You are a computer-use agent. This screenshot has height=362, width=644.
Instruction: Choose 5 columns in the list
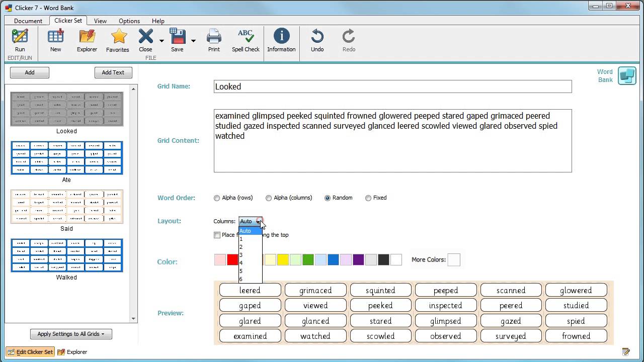250,271
